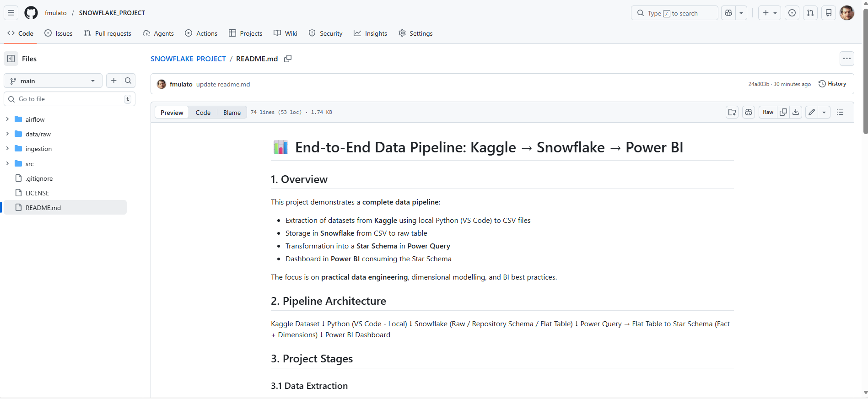Add a new file with plus button
868x399 pixels.
tap(114, 81)
